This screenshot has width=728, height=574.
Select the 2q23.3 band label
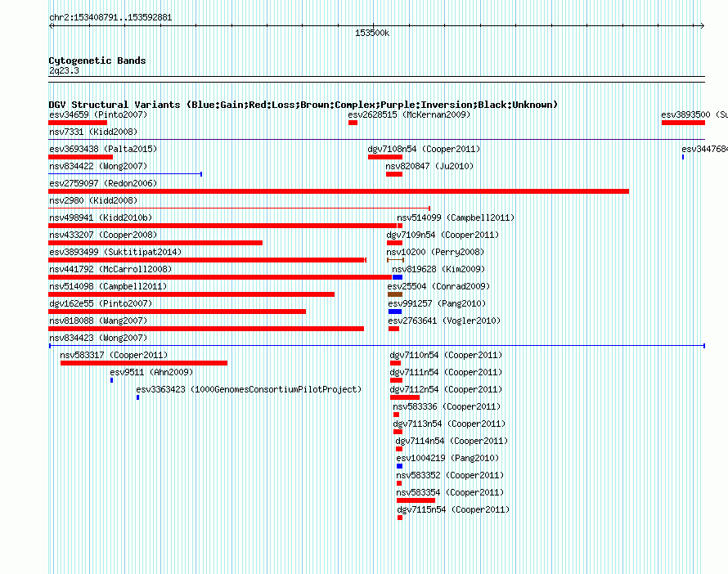click(x=64, y=70)
